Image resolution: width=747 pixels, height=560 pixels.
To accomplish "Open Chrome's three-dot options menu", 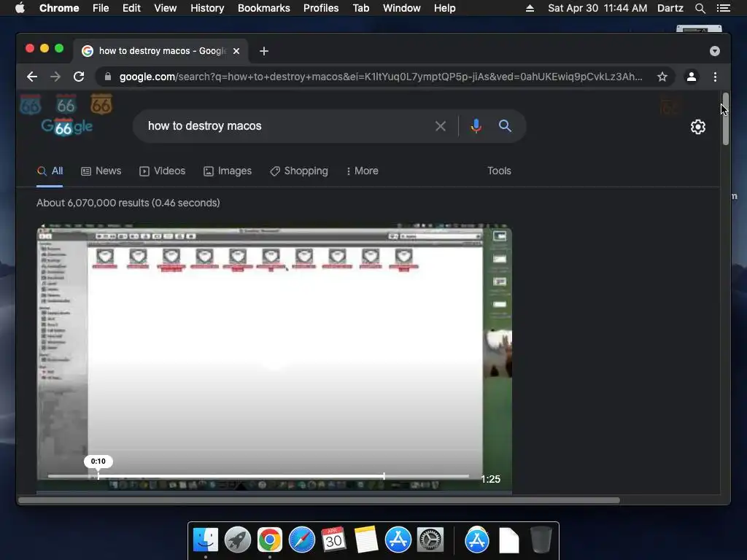I will point(715,77).
